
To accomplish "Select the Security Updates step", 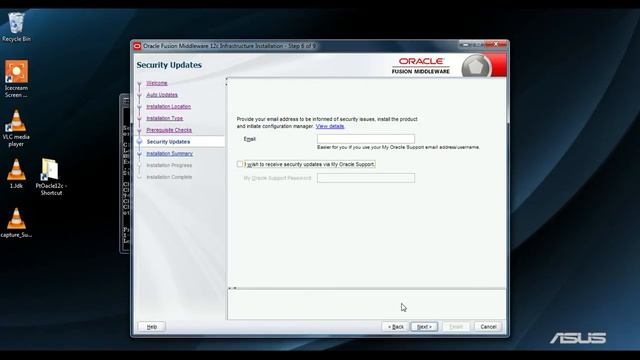I will (168, 142).
